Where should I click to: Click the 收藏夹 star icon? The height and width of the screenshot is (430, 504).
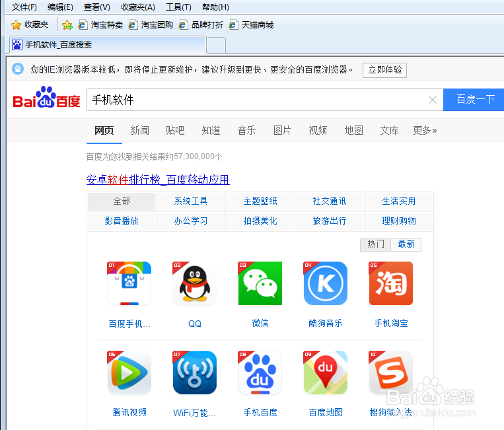click(x=16, y=24)
